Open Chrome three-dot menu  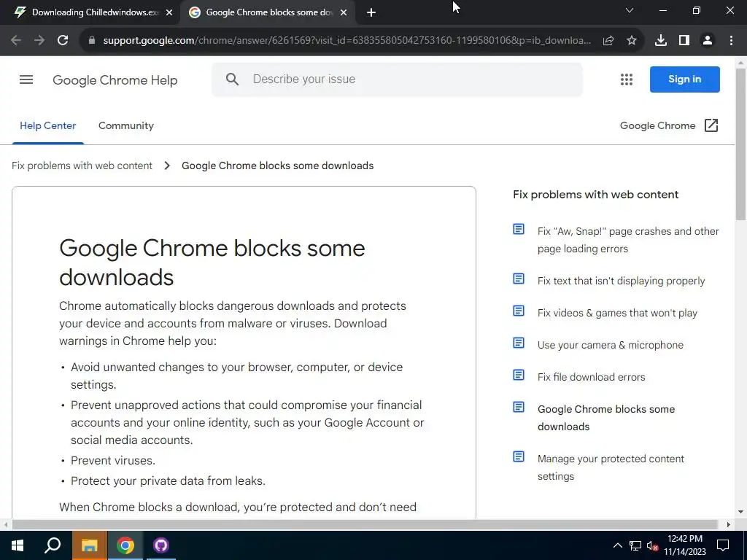731,41
